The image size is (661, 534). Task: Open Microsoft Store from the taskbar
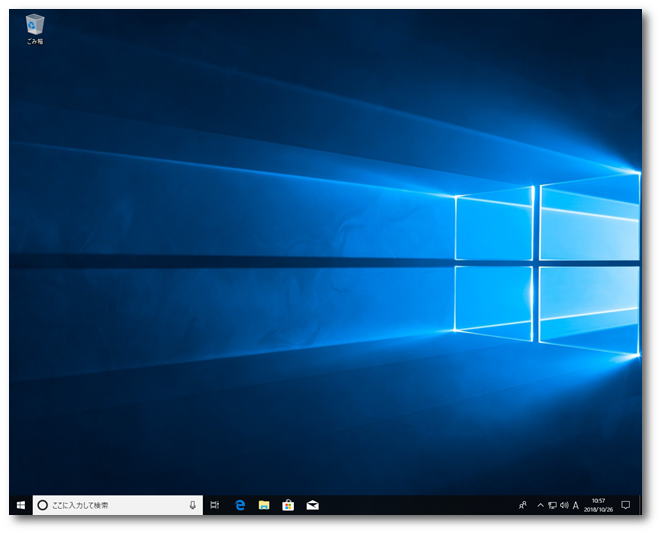288,505
